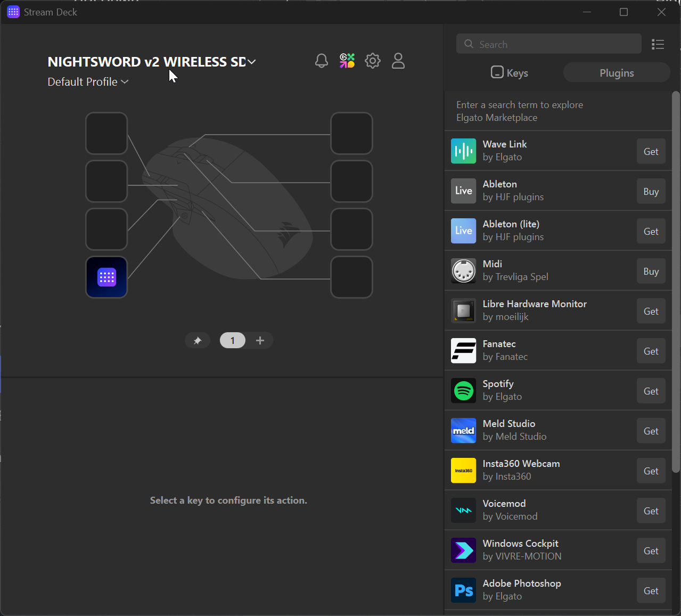Click the Meld Studio plugin icon
681x616 pixels.
(464, 431)
